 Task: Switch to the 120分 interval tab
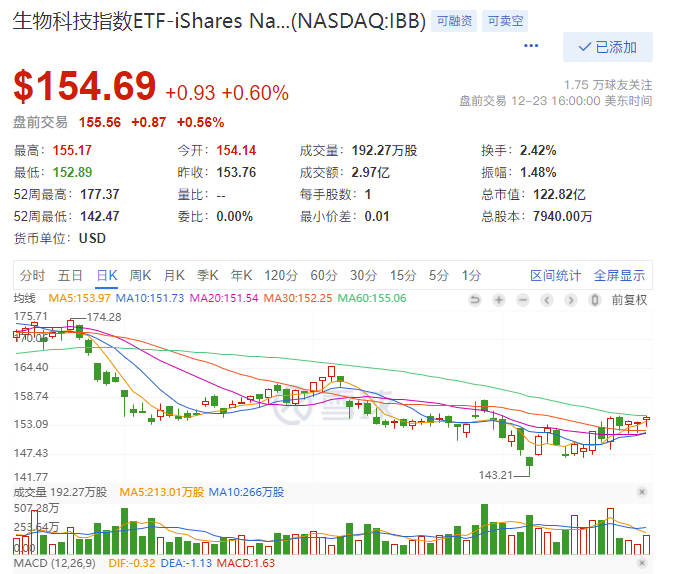tap(281, 275)
